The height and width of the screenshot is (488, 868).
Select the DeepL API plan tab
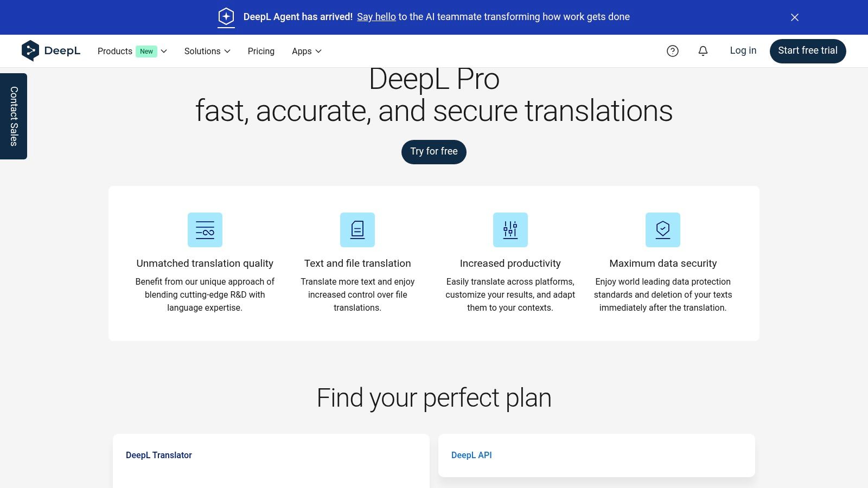tap(471, 455)
